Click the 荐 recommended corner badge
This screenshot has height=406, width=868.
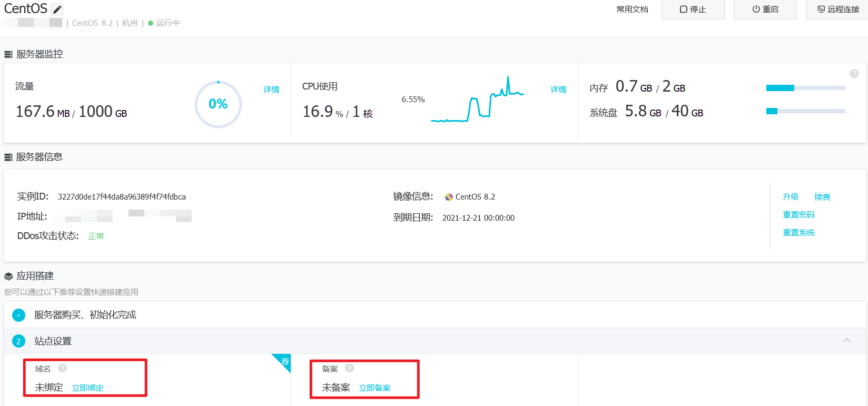point(284,361)
